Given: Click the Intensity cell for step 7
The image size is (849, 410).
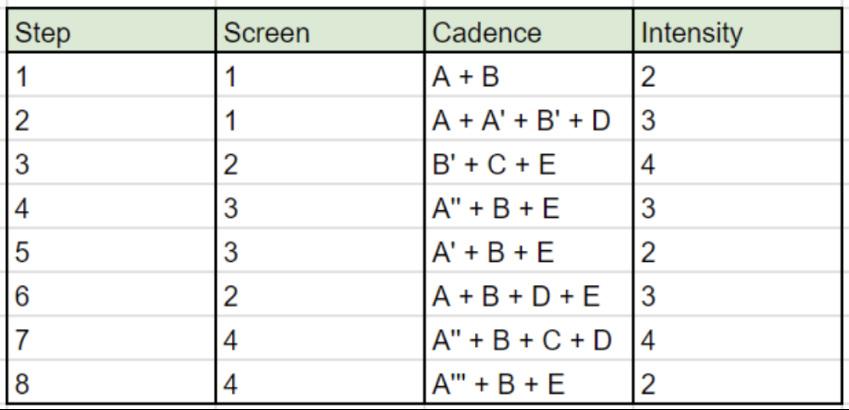Looking at the screenshot, I should tap(737, 340).
